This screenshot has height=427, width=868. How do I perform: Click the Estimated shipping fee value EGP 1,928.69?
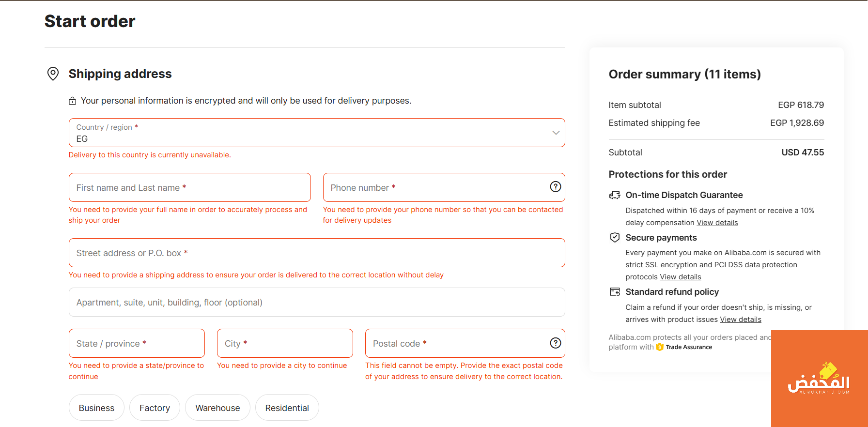(x=797, y=123)
